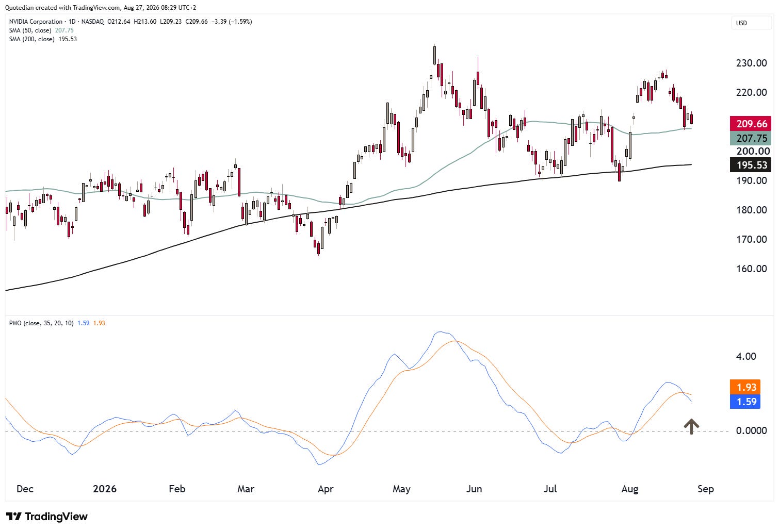Screen dimensions: 779x532
Task: Click the May label on the time axis
Action: tap(401, 489)
